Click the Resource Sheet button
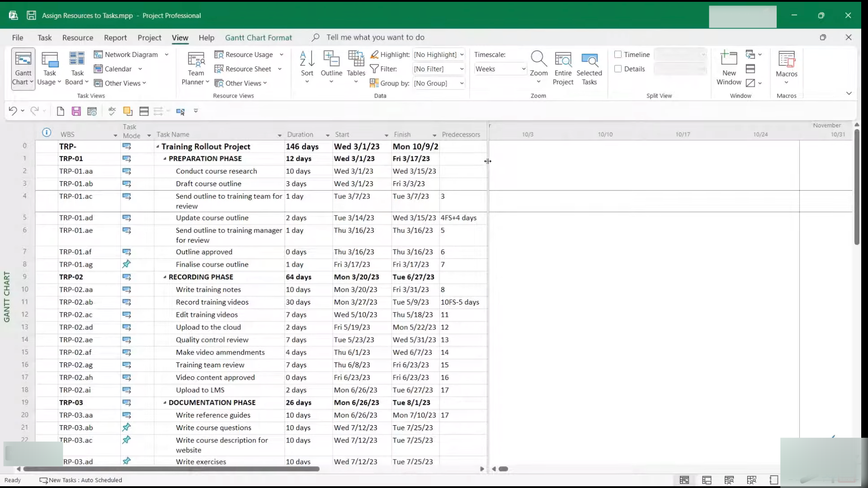 248,69
